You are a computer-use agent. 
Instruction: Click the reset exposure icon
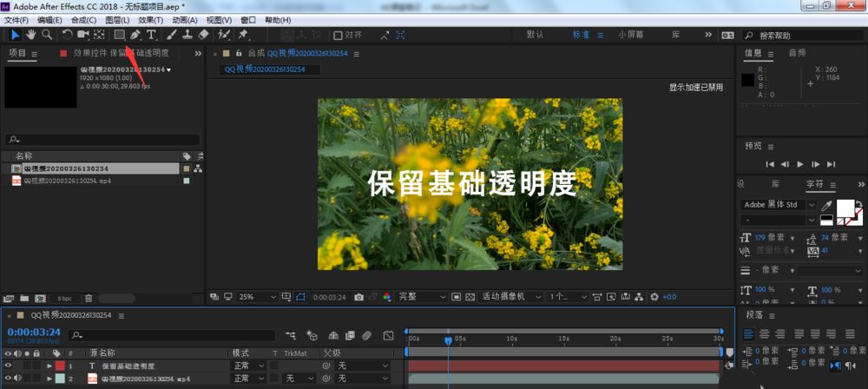coord(654,297)
